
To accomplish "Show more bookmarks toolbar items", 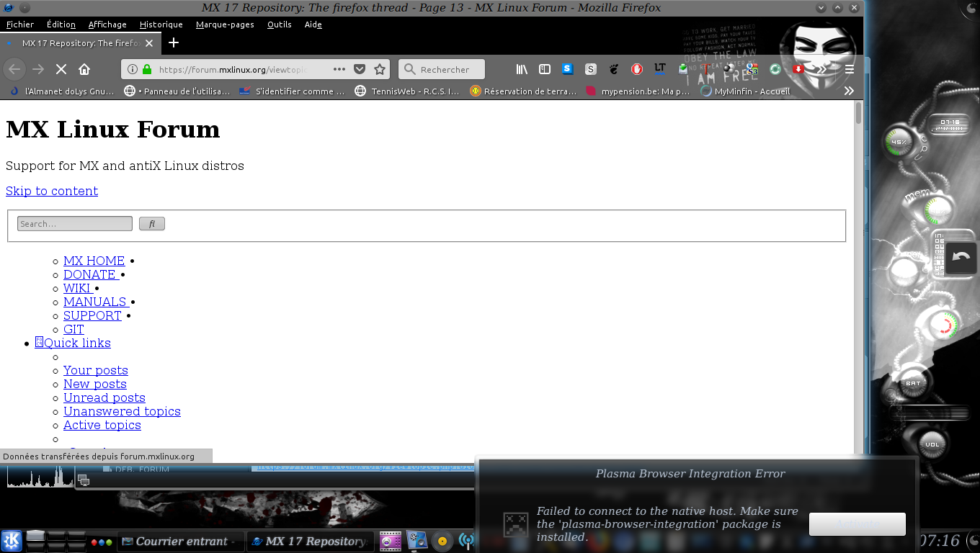I will (849, 91).
